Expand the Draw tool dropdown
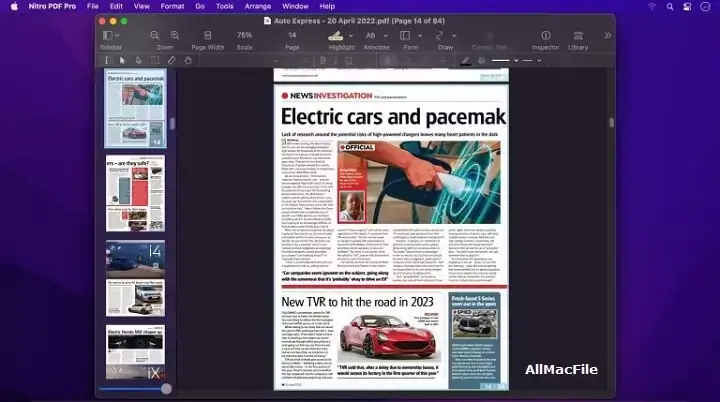Image resolution: width=720 pixels, height=402 pixels. click(x=454, y=35)
